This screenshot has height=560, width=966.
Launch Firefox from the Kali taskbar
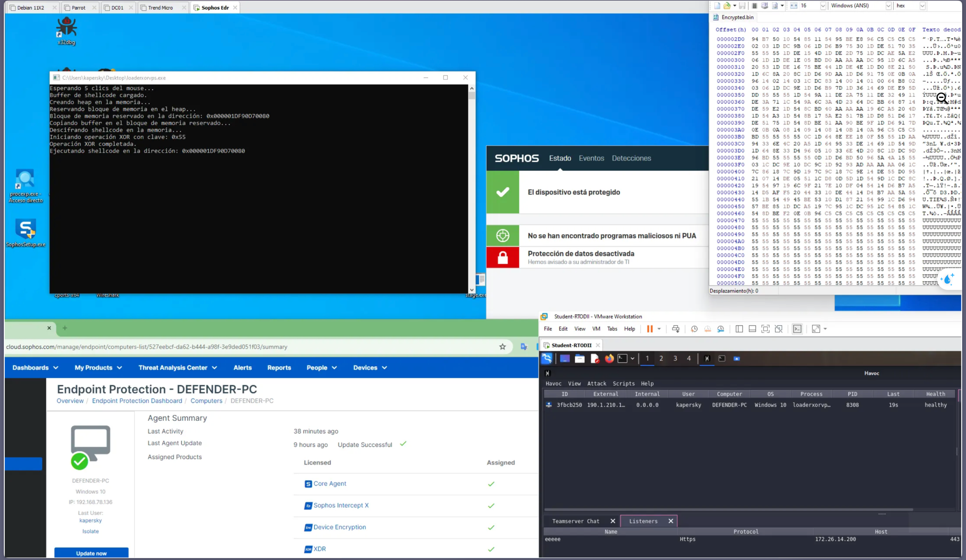point(609,359)
